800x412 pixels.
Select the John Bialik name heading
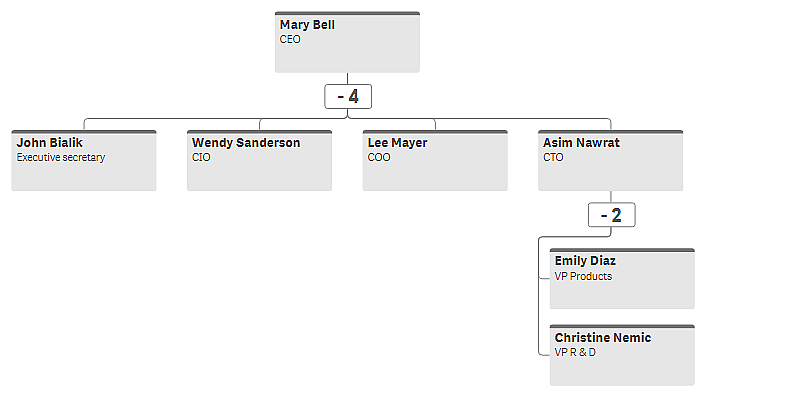[x=50, y=143]
